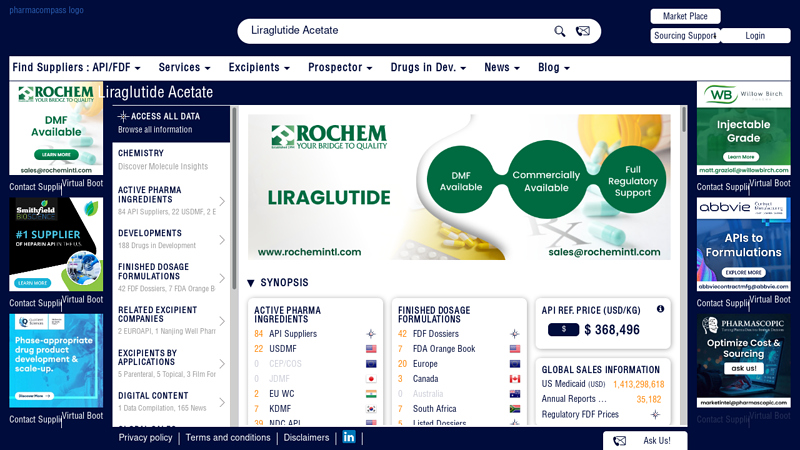Open the News menu
Screen dimensions: 800x450
tap(502, 67)
